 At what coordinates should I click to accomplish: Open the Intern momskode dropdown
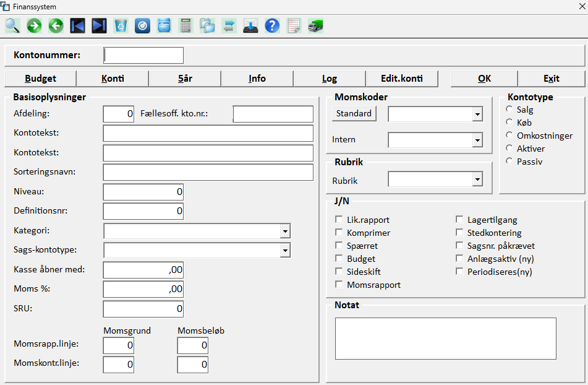[477, 141]
